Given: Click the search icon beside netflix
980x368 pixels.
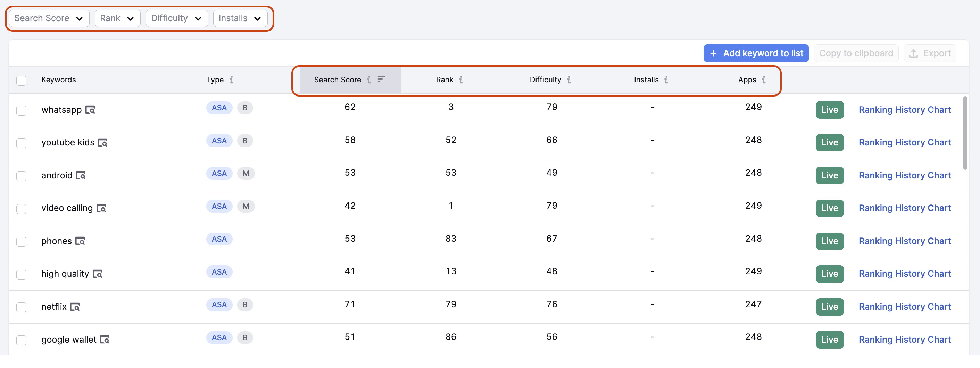Looking at the screenshot, I should coord(75,307).
